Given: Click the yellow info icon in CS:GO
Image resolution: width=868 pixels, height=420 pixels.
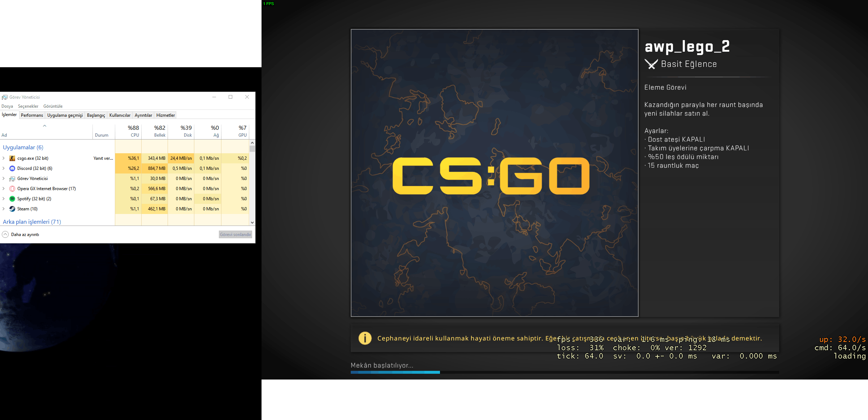Looking at the screenshot, I should pos(365,338).
